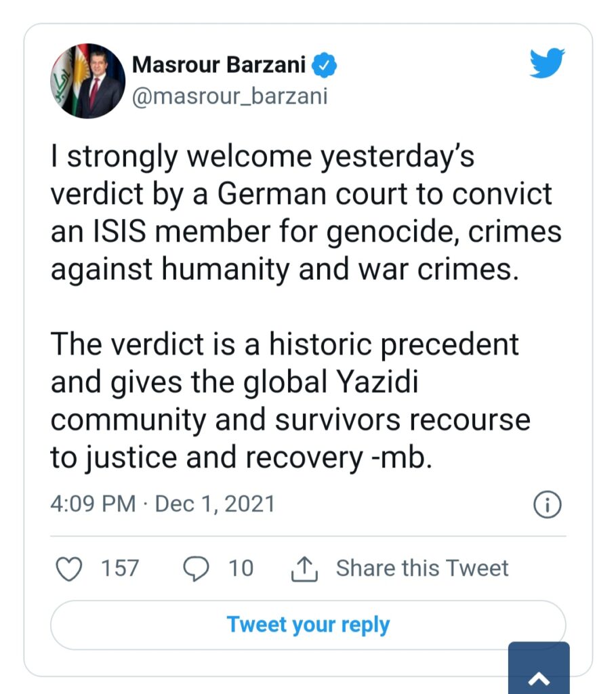Click the Masrour Barzani display name

221,65
